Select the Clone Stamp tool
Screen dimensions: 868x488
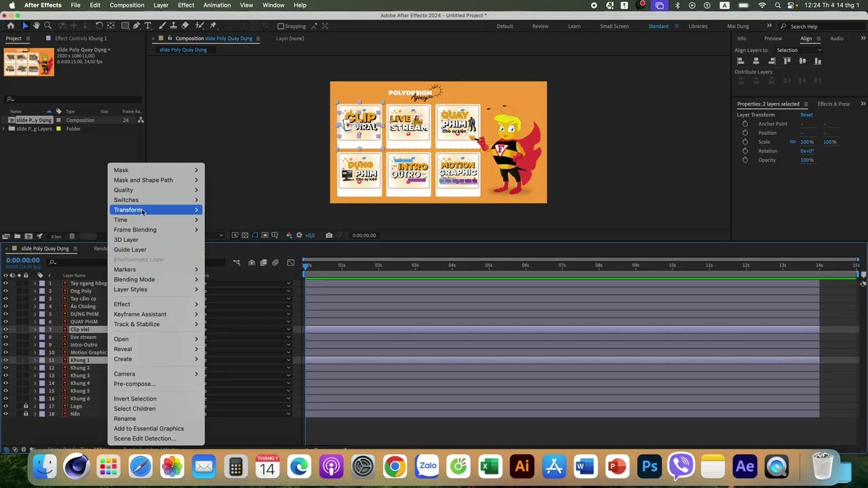pos(174,26)
